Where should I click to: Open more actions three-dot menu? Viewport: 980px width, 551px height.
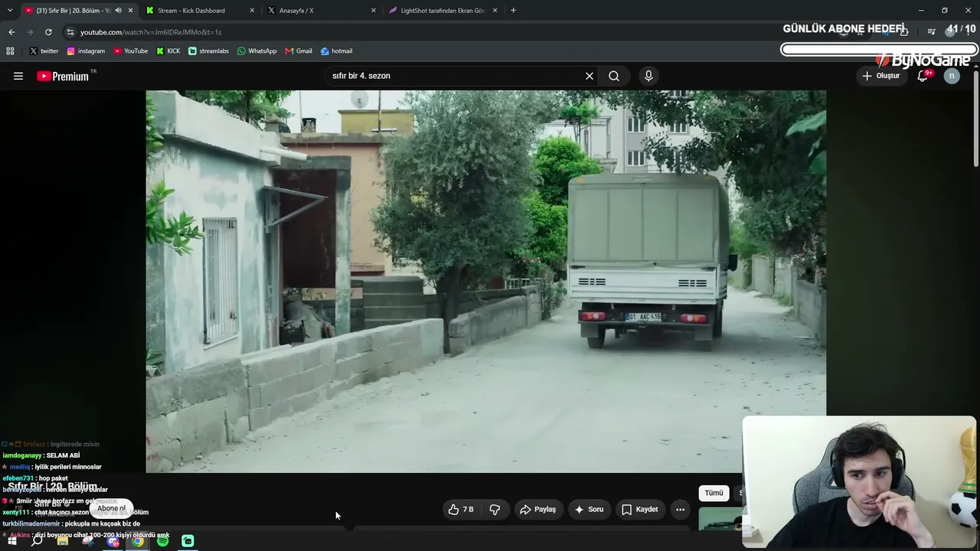coord(680,510)
